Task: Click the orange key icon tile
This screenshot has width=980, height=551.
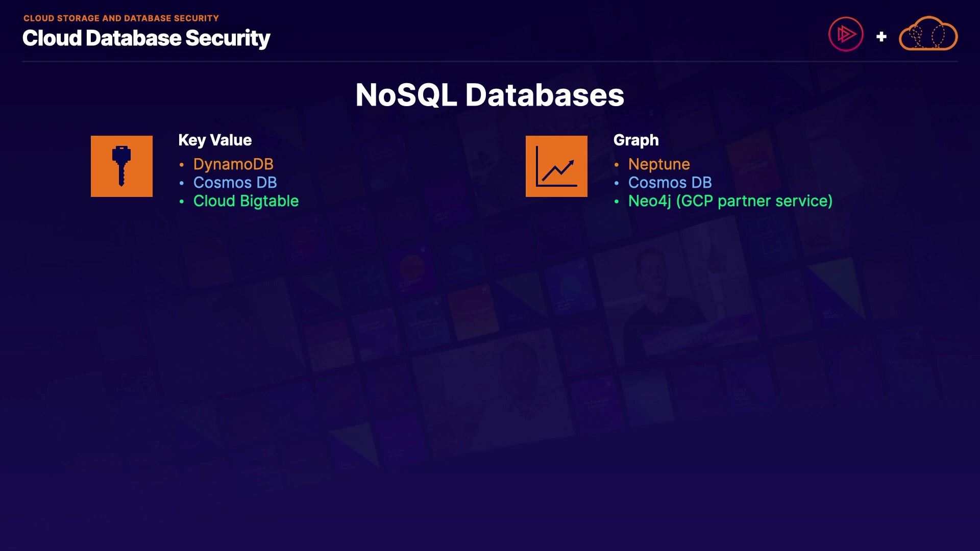Action: (x=121, y=166)
